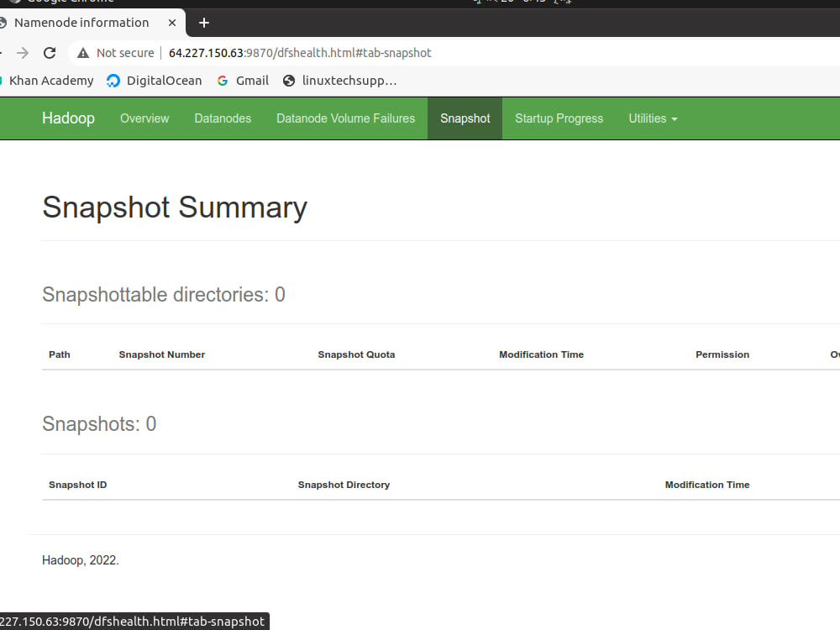Viewport: 840px width, 630px height.
Task: Click the browser forward arrow
Action: pos(23,53)
